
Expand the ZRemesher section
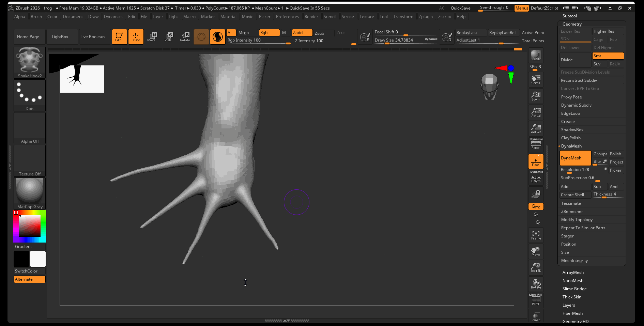572,212
